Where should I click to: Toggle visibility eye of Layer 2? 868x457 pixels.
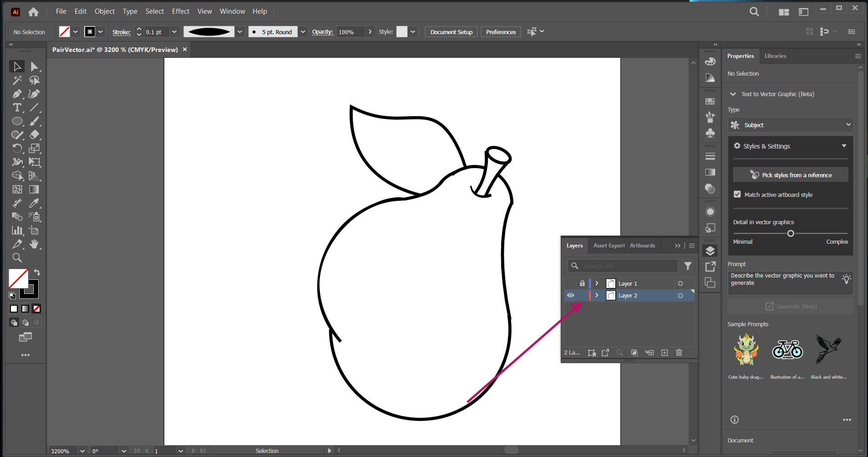click(570, 295)
